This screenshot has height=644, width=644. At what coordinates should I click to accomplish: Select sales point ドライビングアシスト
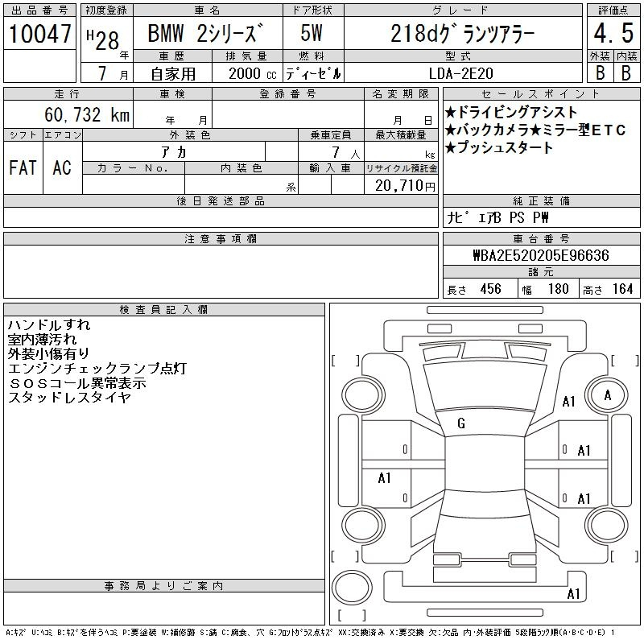pos(511,112)
